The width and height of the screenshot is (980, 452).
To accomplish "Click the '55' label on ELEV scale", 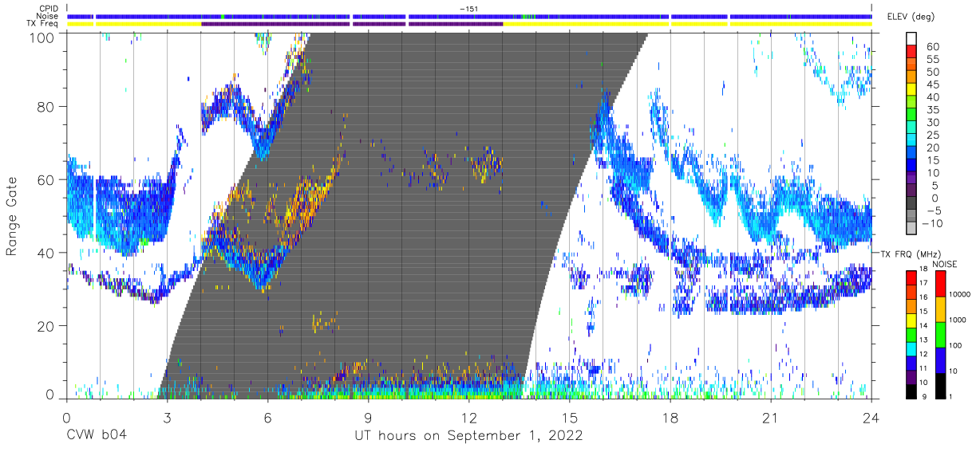I will coord(932,60).
